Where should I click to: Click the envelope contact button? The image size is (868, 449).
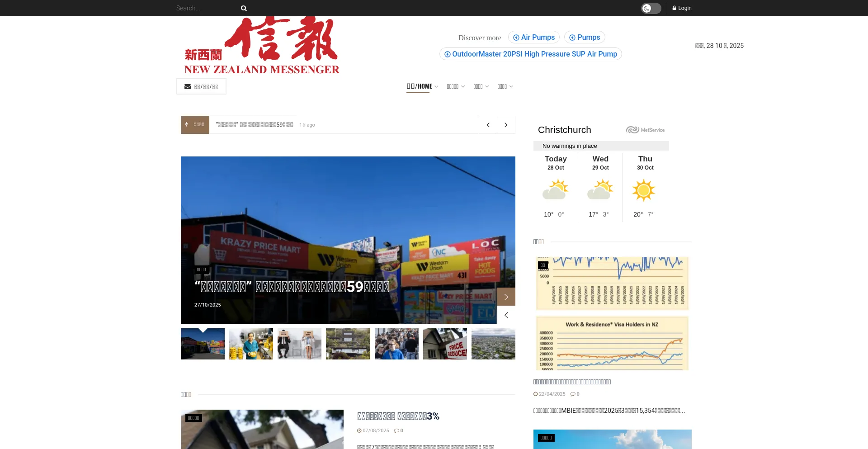[201, 86]
